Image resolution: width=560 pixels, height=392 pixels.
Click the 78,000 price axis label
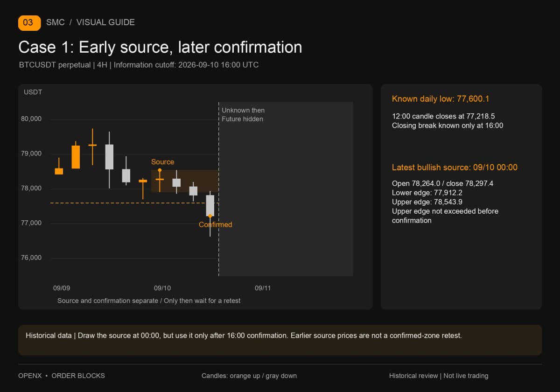31,189
